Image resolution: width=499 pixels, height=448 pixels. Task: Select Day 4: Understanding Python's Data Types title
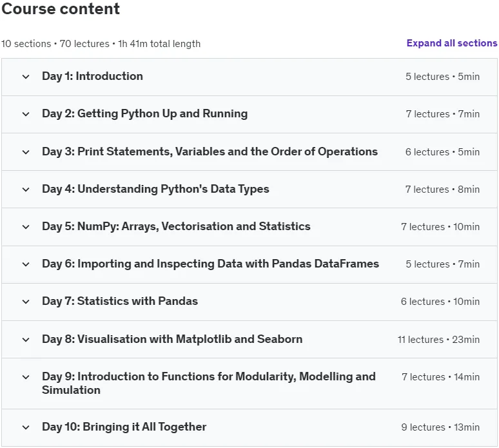pos(155,190)
